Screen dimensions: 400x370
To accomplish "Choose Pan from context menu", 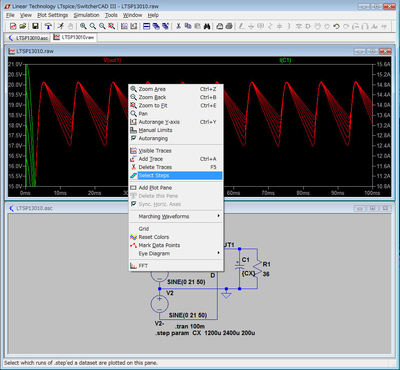I will pos(176,114).
